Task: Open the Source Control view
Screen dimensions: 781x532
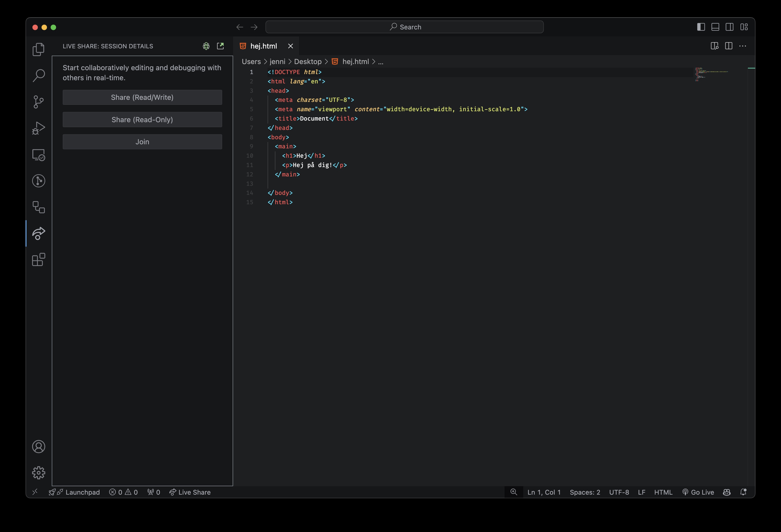Action: coord(38,102)
